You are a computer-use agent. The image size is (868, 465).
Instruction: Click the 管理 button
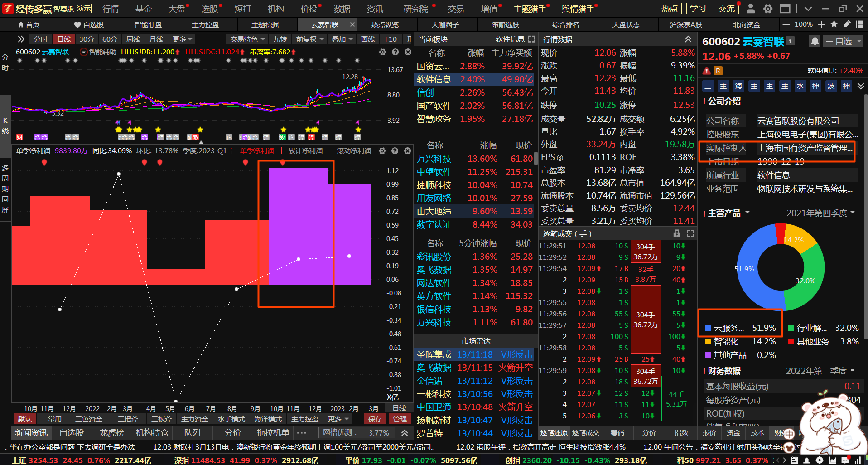pos(400,419)
